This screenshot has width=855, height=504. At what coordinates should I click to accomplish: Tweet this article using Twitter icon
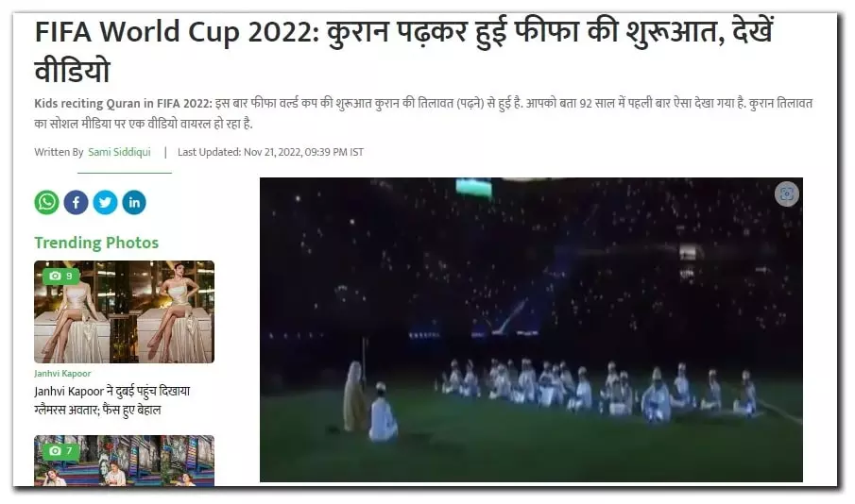pos(105,202)
